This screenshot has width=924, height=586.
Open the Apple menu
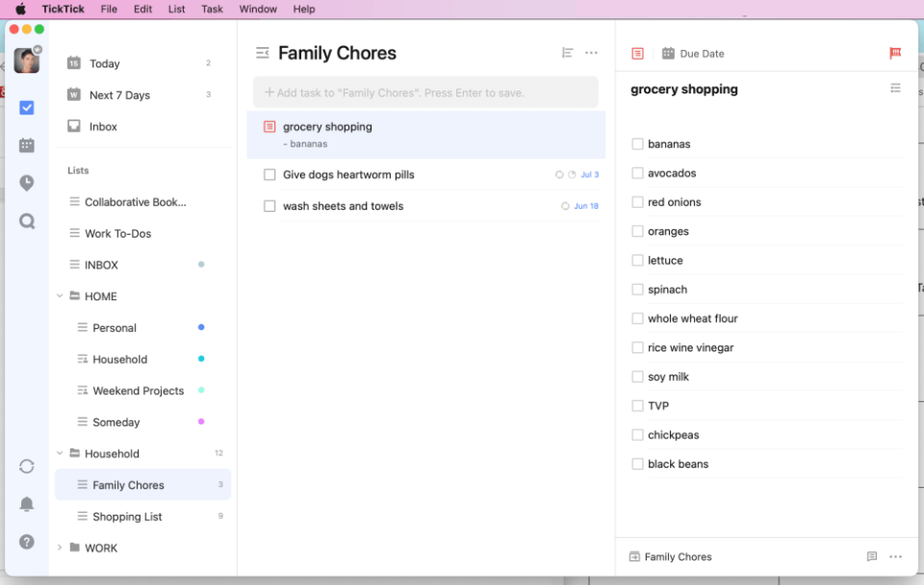[20, 9]
